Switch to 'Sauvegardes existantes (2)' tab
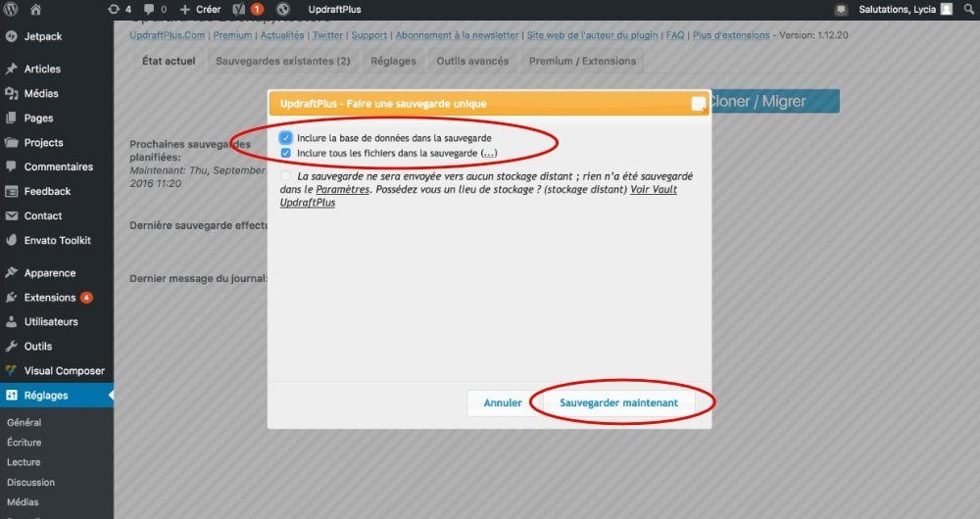Viewport: 980px width, 519px height. [x=282, y=61]
